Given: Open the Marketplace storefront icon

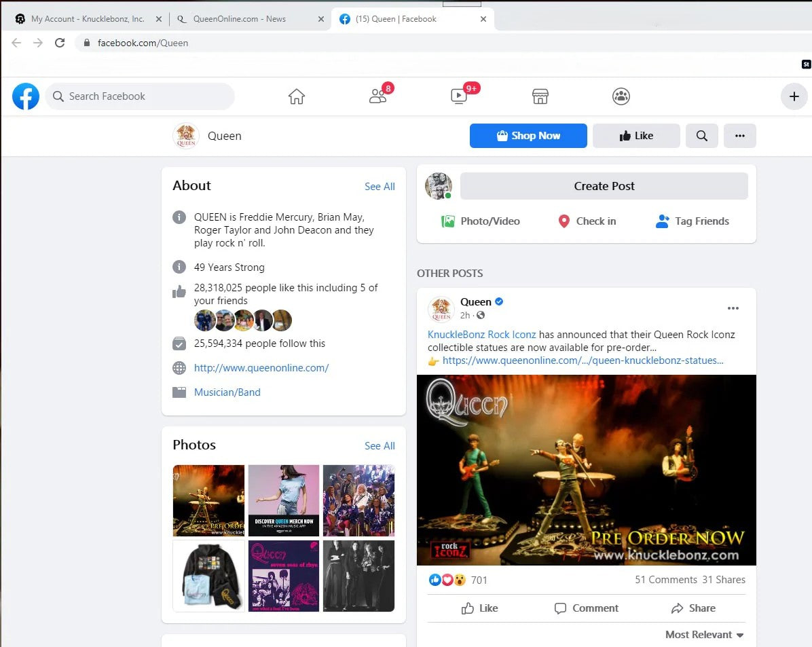Looking at the screenshot, I should 540,96.
